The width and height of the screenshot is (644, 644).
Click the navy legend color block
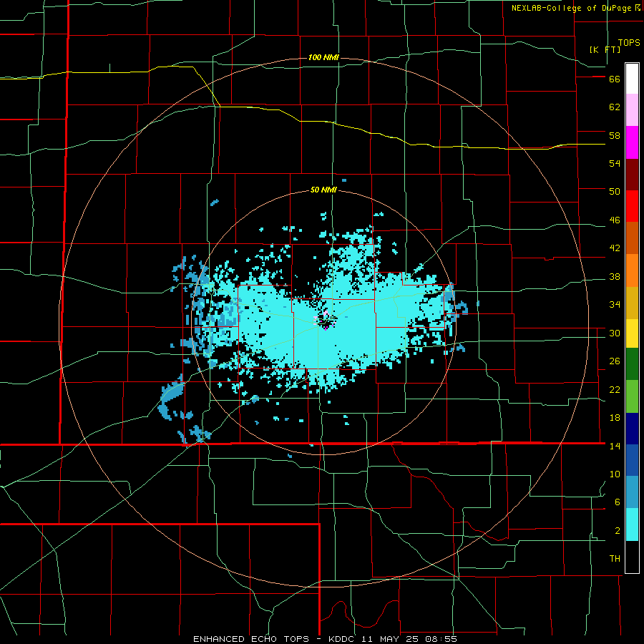pyautogui.click(x=632, y=429)
